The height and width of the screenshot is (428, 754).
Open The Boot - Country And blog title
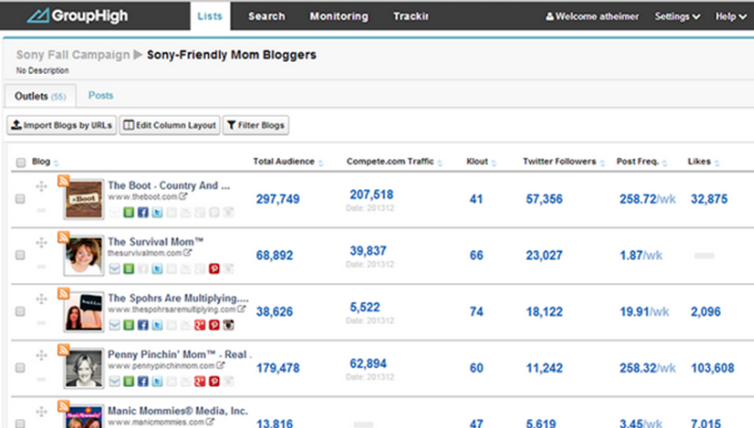pos(169,185)
